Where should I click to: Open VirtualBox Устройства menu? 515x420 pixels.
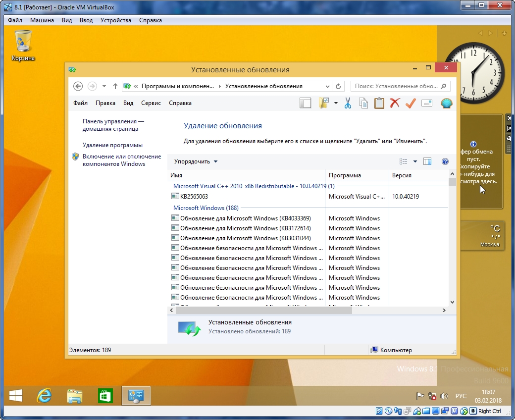click(x=115, y=20)
